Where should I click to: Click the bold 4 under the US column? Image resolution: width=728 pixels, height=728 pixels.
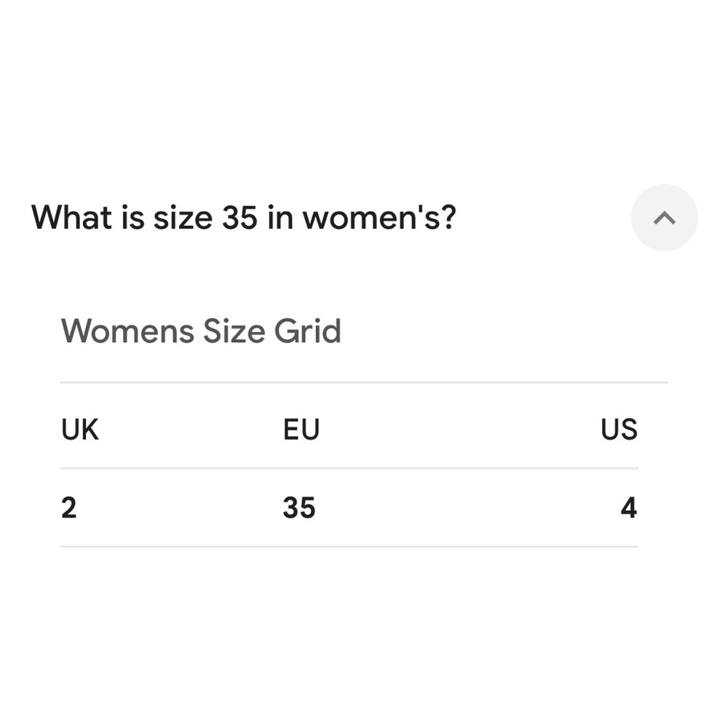pos(629,507)
